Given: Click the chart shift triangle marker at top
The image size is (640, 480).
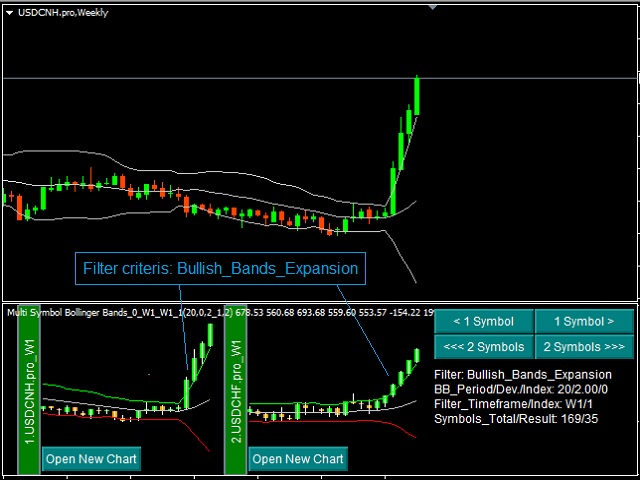Looking at the screenshot, I should click(x=433, y=7).
